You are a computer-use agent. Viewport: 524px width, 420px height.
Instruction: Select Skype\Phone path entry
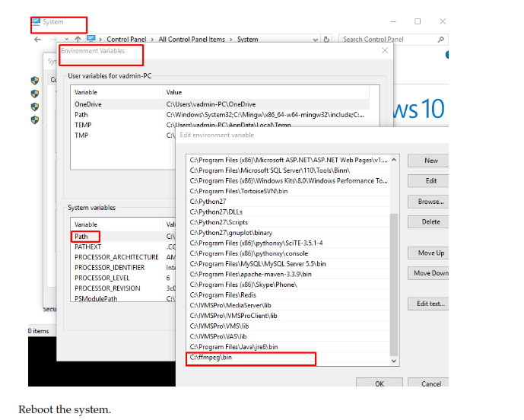coord(288,285)
